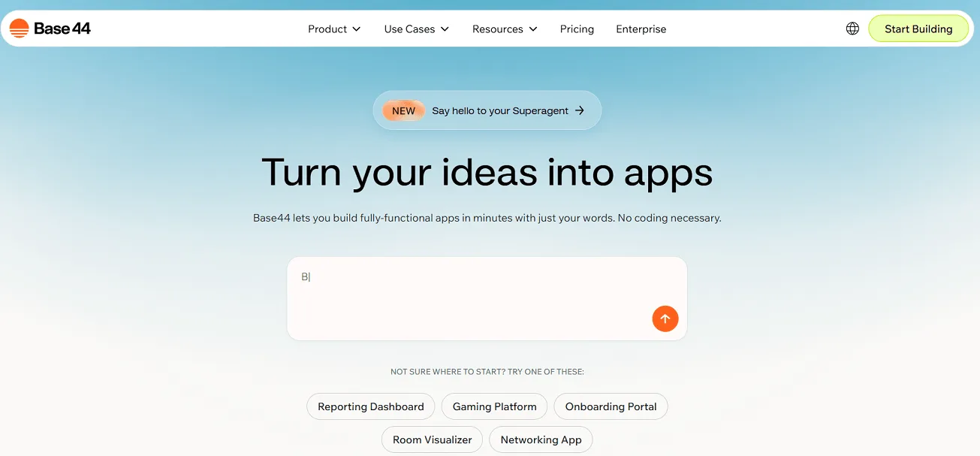Select the Onboarding Portal suggestion
This screenshot has width=980, height=456.
(611, 406)
